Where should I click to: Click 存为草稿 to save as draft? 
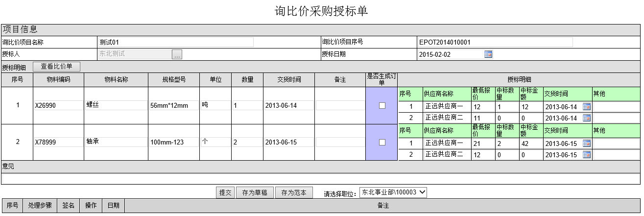[x=255, y=192]
